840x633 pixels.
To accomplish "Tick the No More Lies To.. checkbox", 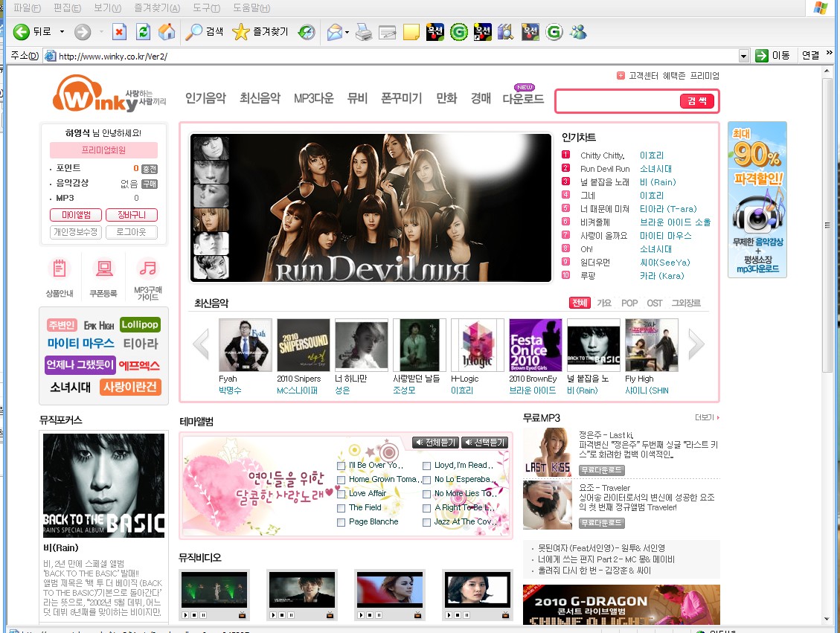I will click(426, 495).
